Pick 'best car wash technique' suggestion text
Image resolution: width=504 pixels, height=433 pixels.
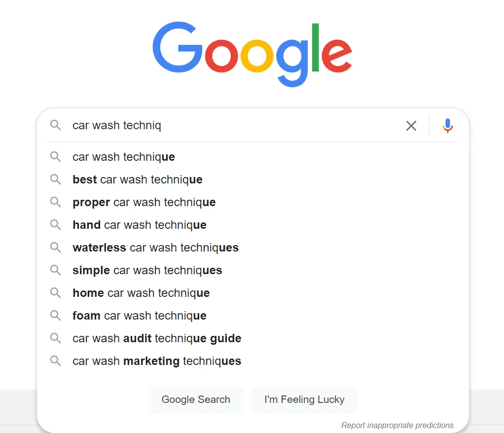point(138,180)
